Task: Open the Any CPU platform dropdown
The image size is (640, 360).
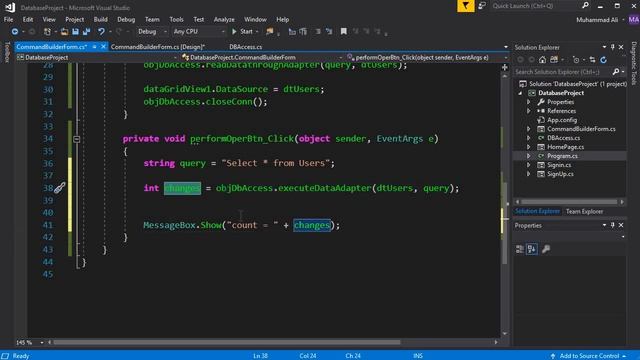Action: click(x=199, y=31)
